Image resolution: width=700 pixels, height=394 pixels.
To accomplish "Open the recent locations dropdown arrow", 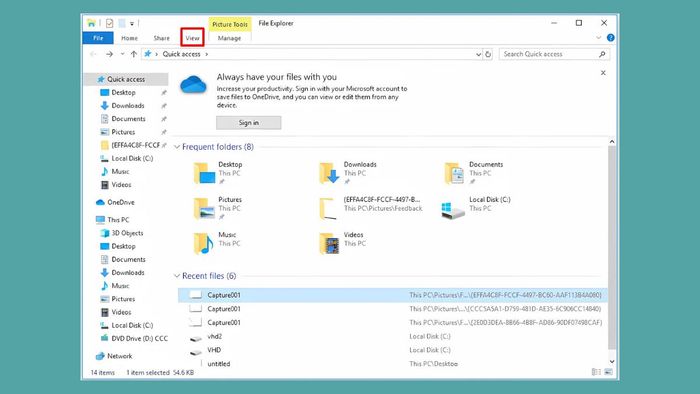I will 122,54.
